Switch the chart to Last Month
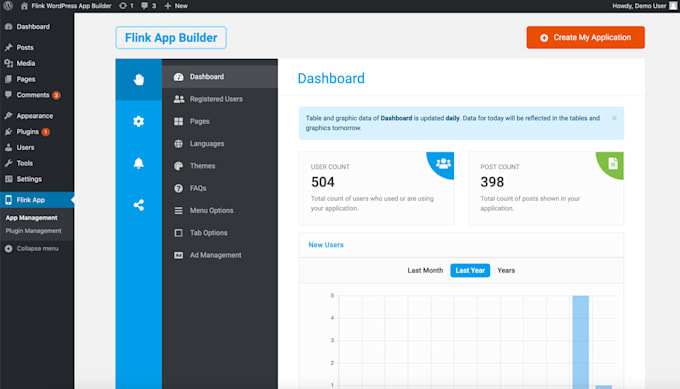680x389 pixels. (425, 270)
